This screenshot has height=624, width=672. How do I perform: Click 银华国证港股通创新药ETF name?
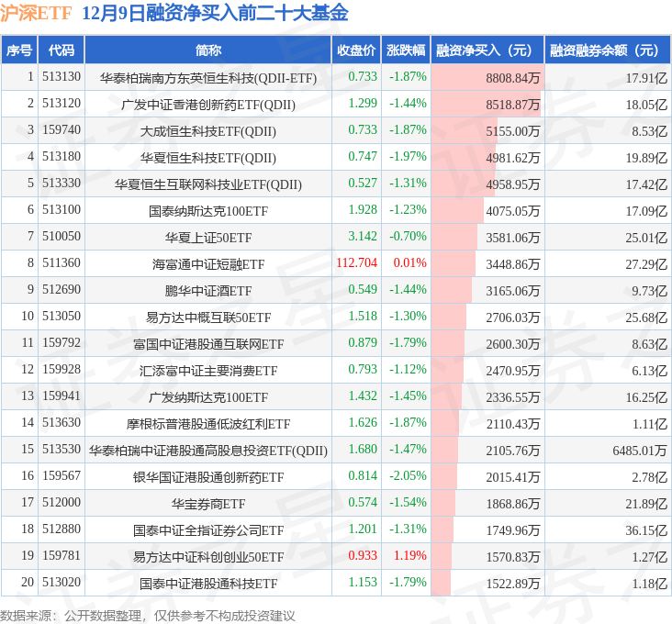click(x=208, y=476)
